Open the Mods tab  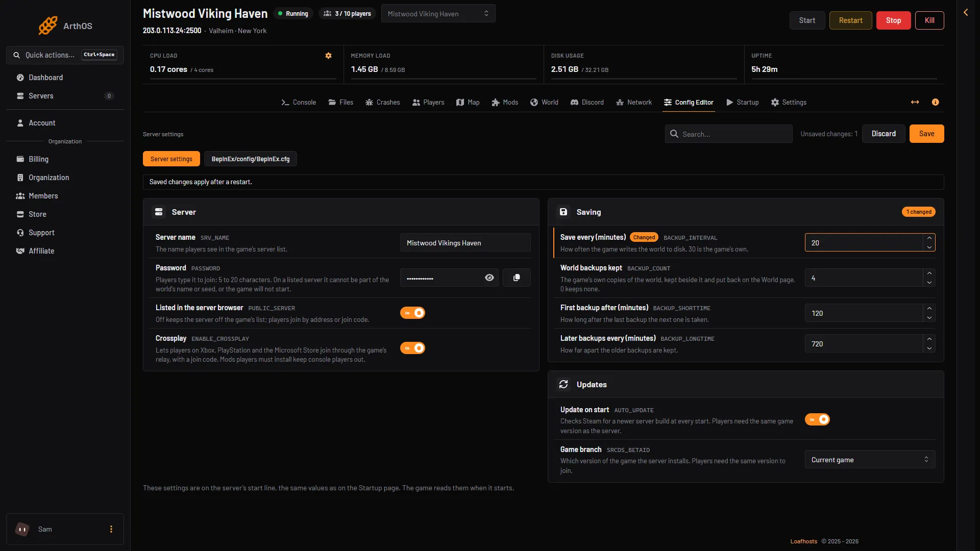point(504,102)
